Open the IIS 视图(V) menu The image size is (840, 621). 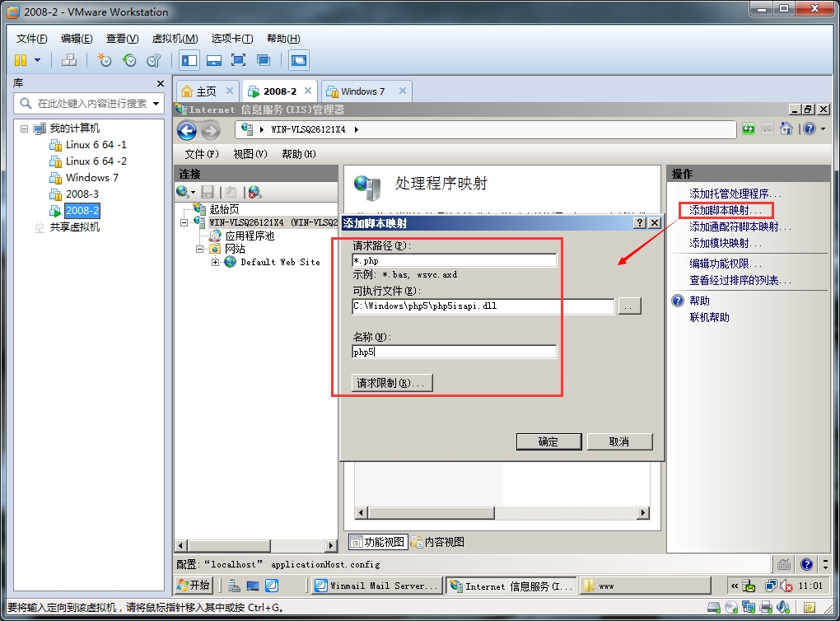(x=250, y=154)
